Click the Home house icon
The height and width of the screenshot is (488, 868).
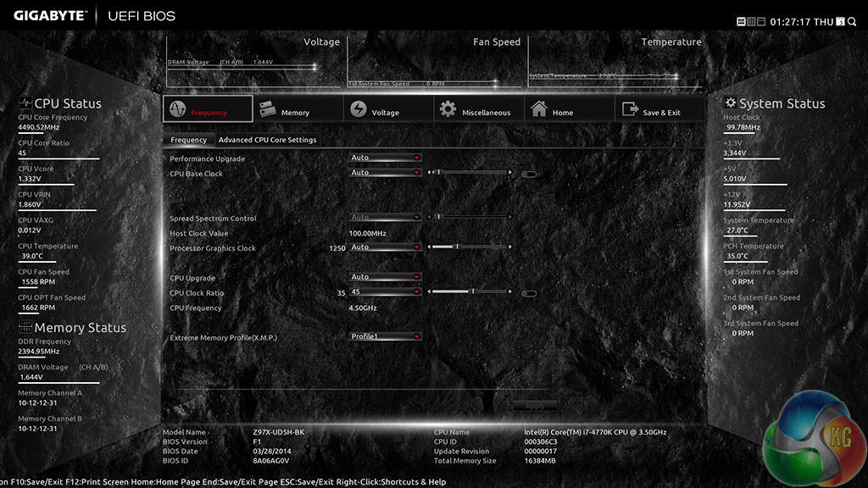pyautogui.click(x=539, y=108)
